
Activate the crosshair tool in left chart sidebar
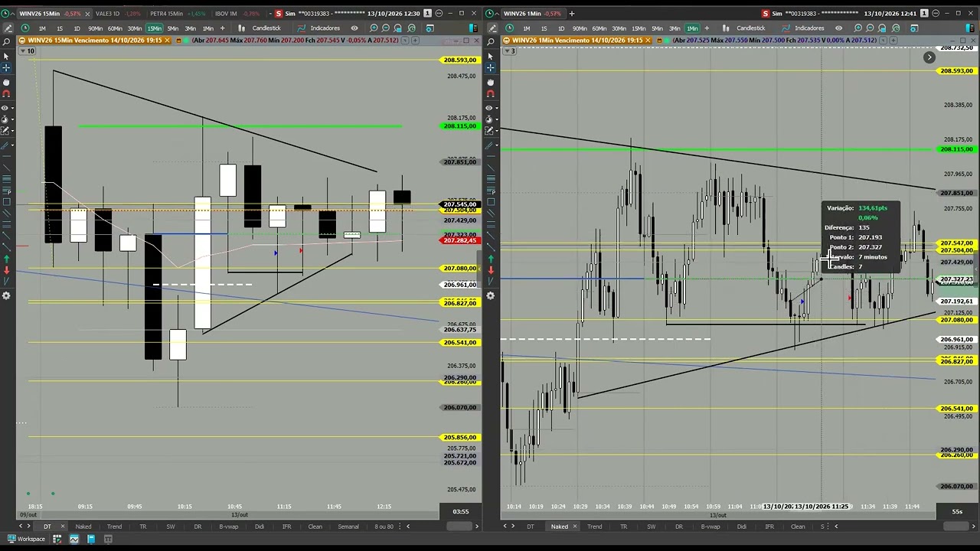pyautogui.click(x=6, y=68)
